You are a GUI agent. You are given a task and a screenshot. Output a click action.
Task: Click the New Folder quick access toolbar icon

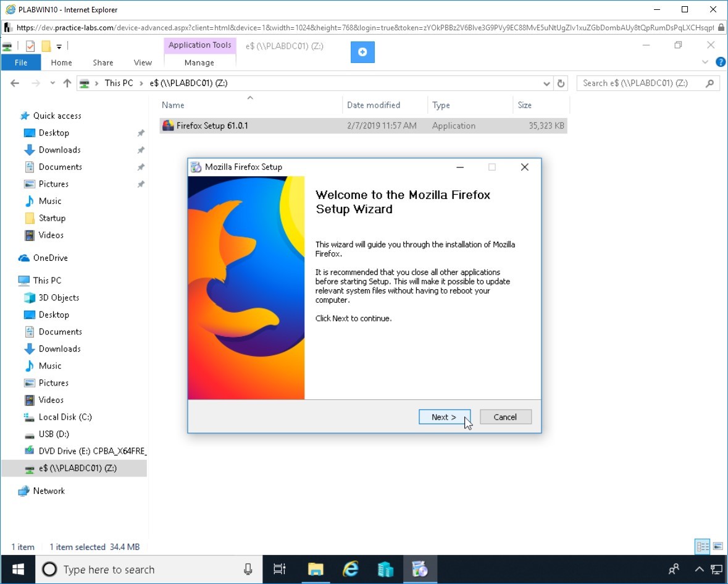click(46, 46)
